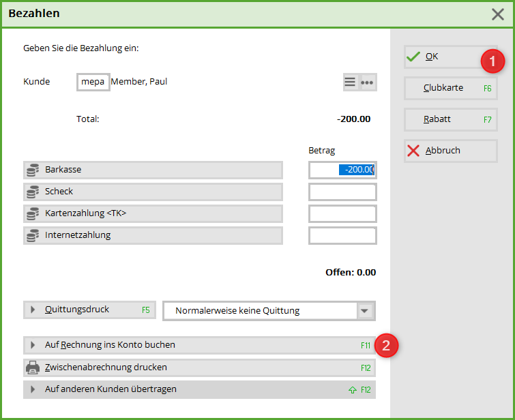Click the Internetzahlung coin stack icon
Screen dimensions: 515x420
(32, 235)
